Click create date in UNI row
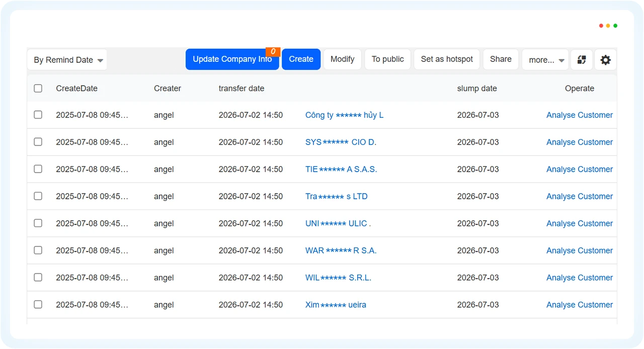The height and width of the screenshot is (349, 644). point(92,224)
